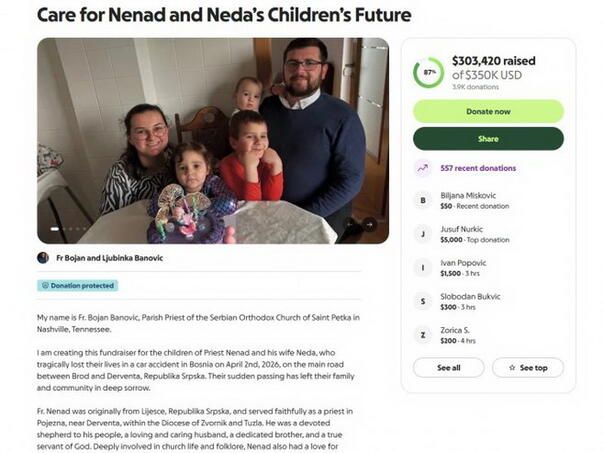This screenshot has width=604, height=453.
Task: Open the See all donations list
Action: (449, 368)
